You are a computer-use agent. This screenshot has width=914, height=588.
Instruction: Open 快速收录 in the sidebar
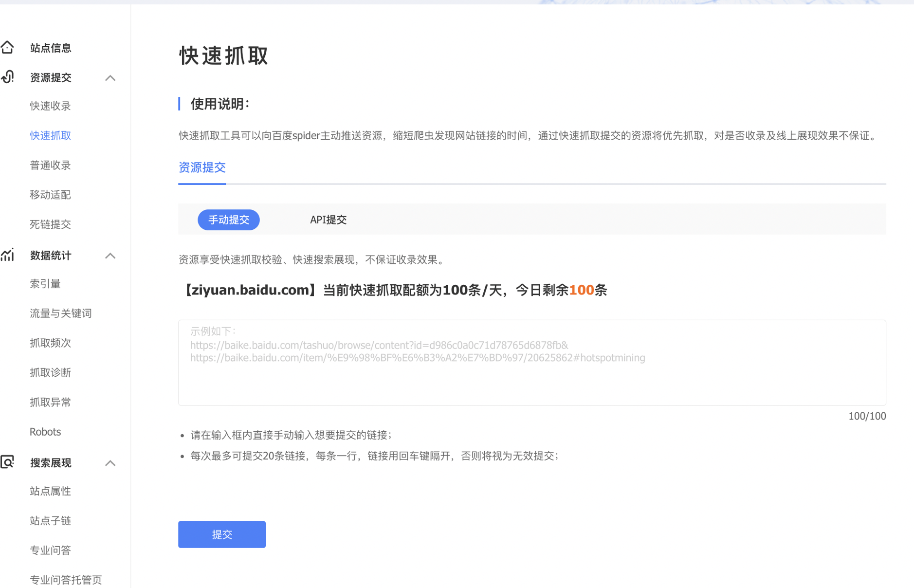point(50,106)
